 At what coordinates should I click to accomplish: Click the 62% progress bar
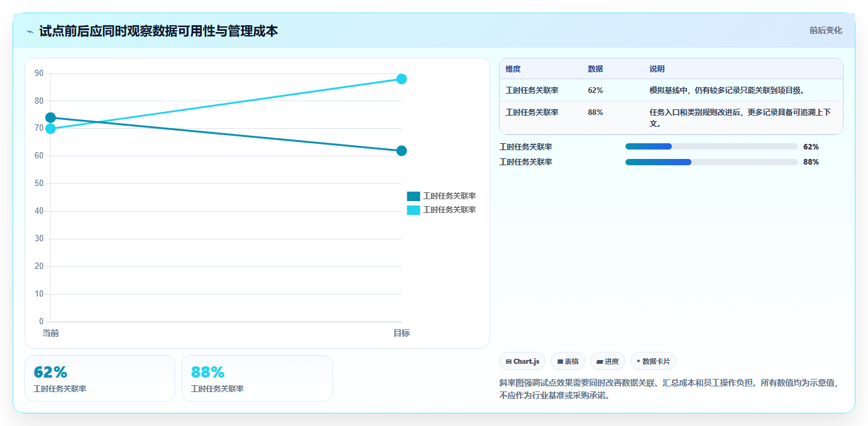pyautogui.click(x=711, y=146)
